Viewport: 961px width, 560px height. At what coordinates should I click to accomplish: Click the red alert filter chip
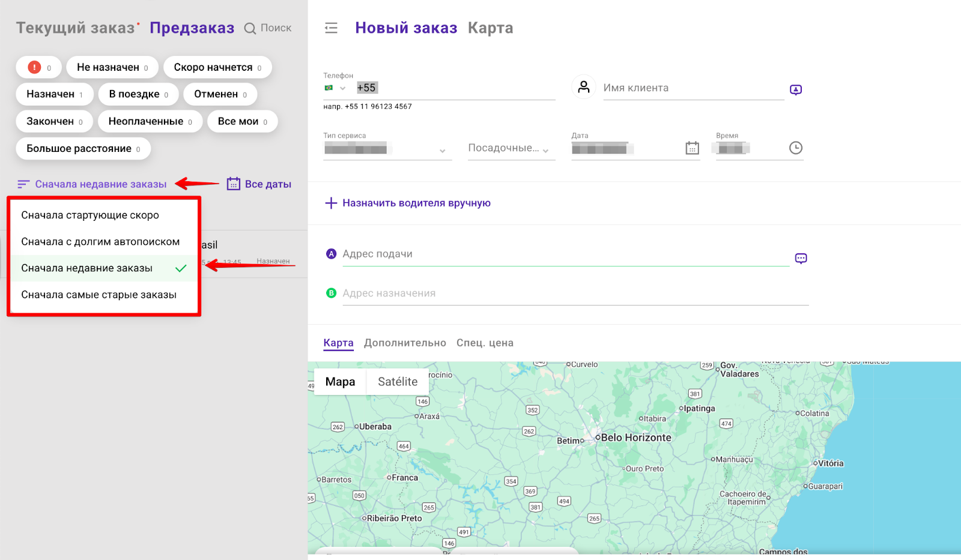[38, 67]
